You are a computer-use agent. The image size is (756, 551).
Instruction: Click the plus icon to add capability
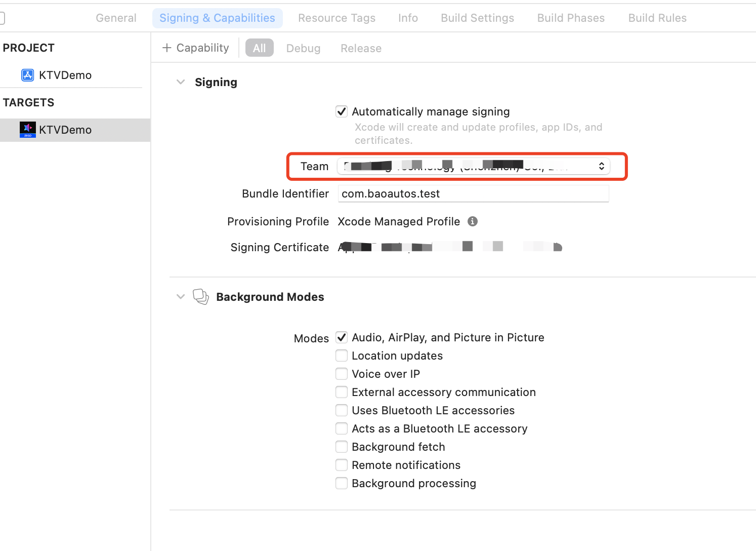[x=166, y=48]
